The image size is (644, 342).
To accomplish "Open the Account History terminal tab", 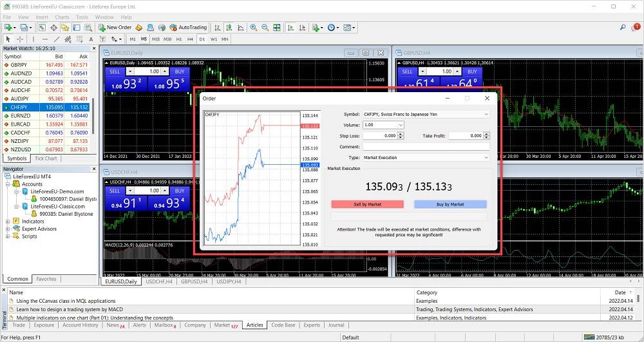I will (x=80, y=325).
